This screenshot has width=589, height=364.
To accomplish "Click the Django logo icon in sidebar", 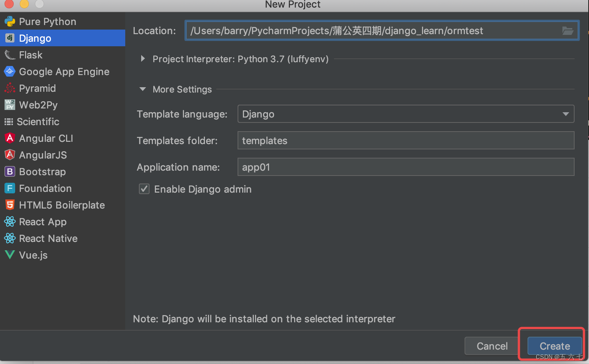I will point(10,38).
